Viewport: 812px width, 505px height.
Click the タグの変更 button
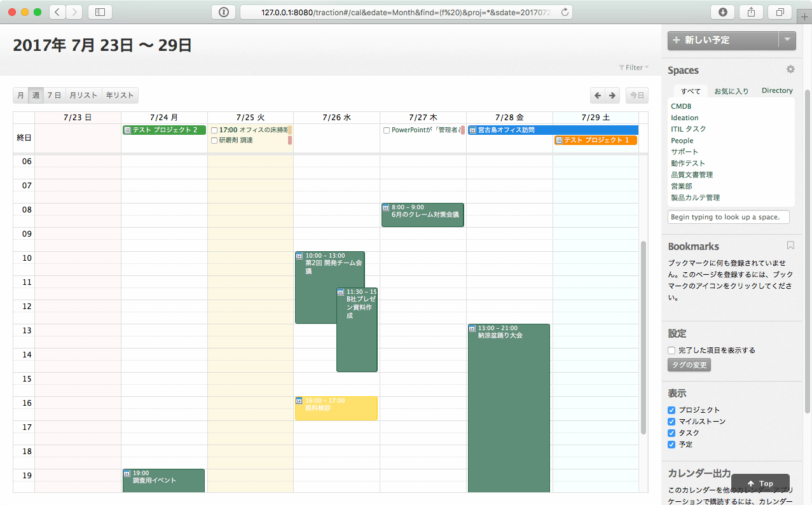689,365
